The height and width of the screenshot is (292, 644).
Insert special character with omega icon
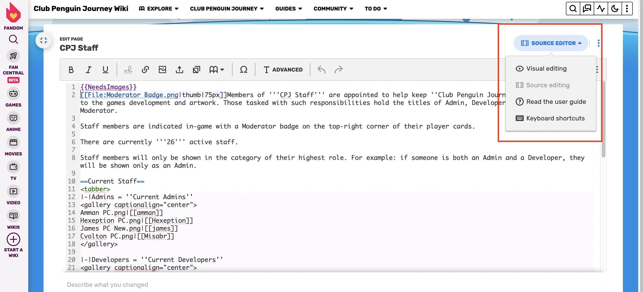pos(243,70)
